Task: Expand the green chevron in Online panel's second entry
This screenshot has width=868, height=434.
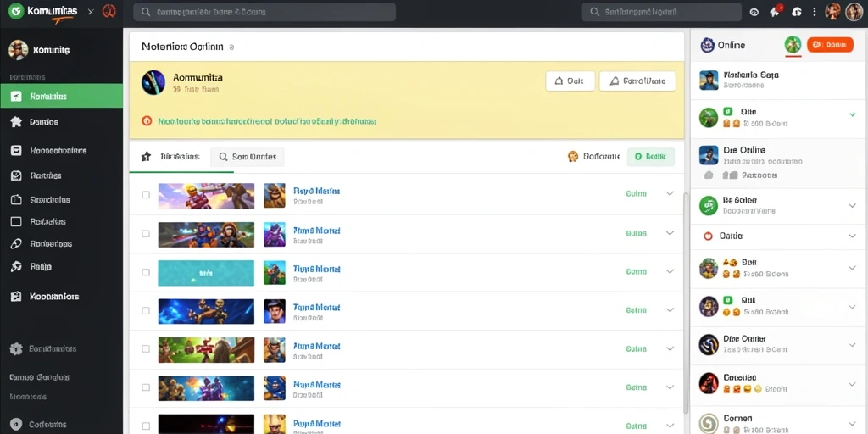Action: coord(853,114)
